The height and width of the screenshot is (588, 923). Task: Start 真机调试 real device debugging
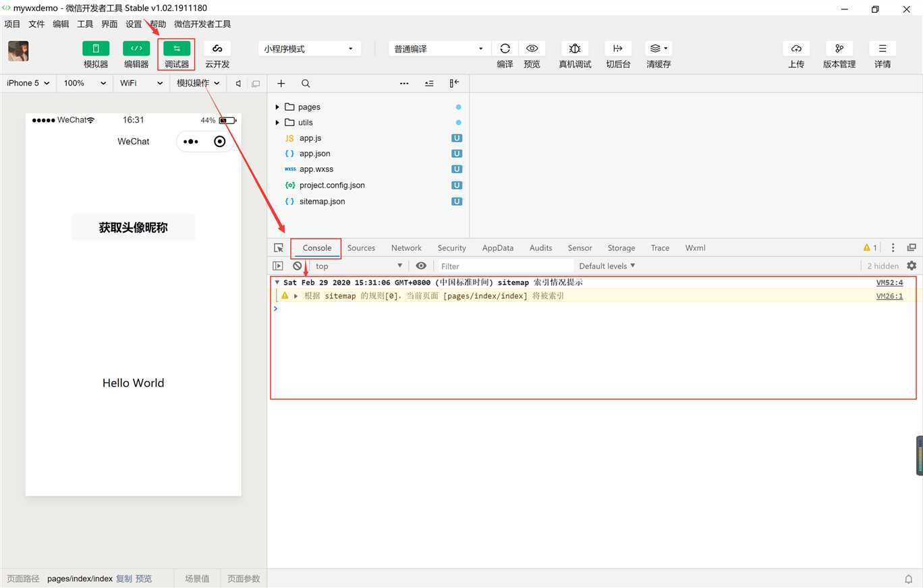[x=575, y=49]
